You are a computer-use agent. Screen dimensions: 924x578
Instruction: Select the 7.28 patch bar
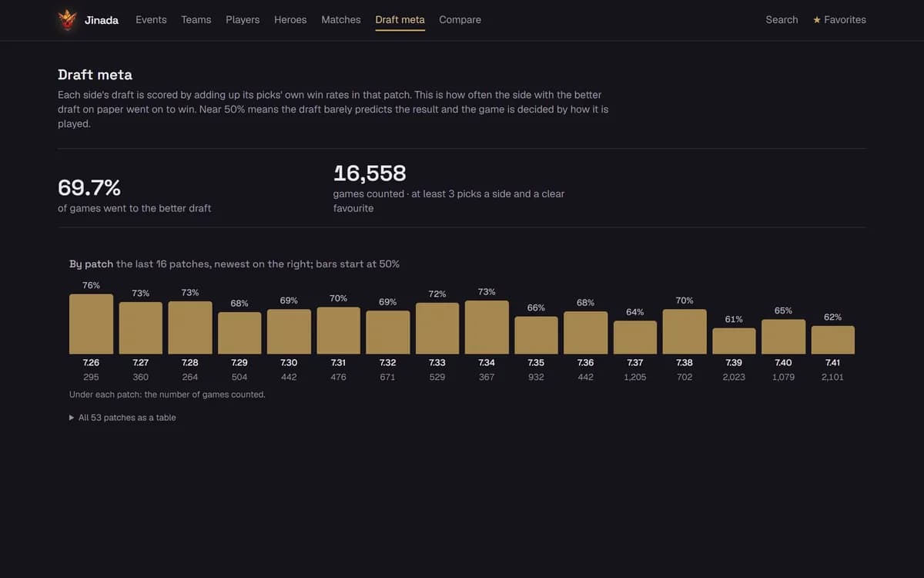tap(190, 328)
